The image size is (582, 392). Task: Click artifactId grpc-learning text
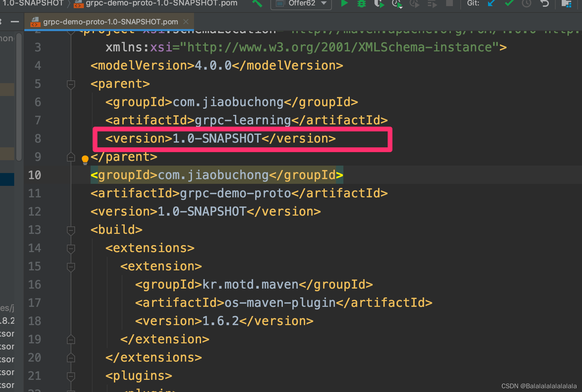[x=243, y=120]
